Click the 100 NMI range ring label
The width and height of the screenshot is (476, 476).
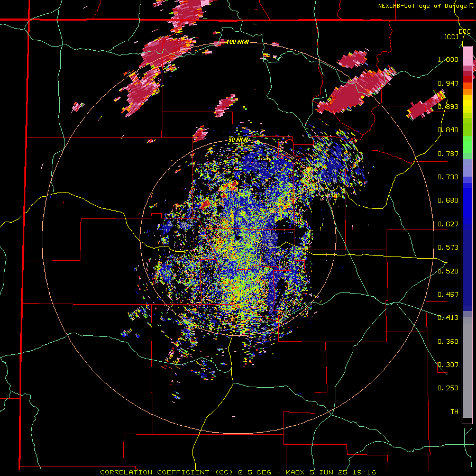[237, 42]
